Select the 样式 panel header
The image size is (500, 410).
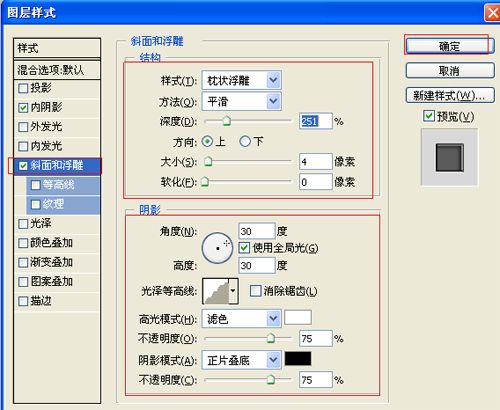[x=57, y=48]
